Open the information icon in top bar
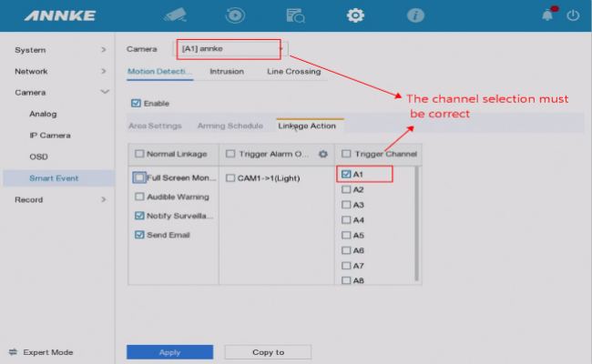This screenshot has height=364, width=592. coord(415,15)
